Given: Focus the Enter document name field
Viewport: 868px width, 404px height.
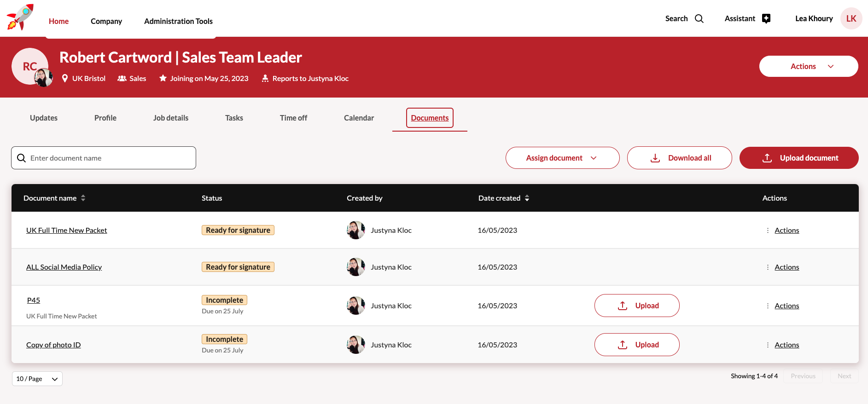Looking at the screenshot, I should tap(111, 158).
